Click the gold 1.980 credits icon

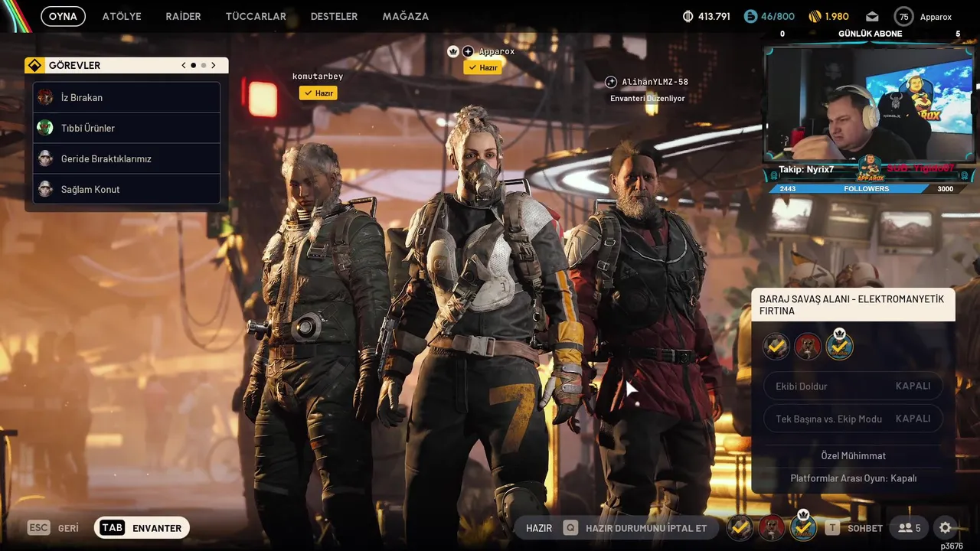point(815,16)
